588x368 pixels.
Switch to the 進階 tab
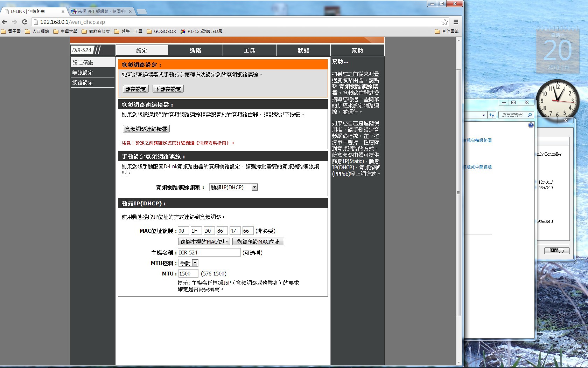pos(196,50)
